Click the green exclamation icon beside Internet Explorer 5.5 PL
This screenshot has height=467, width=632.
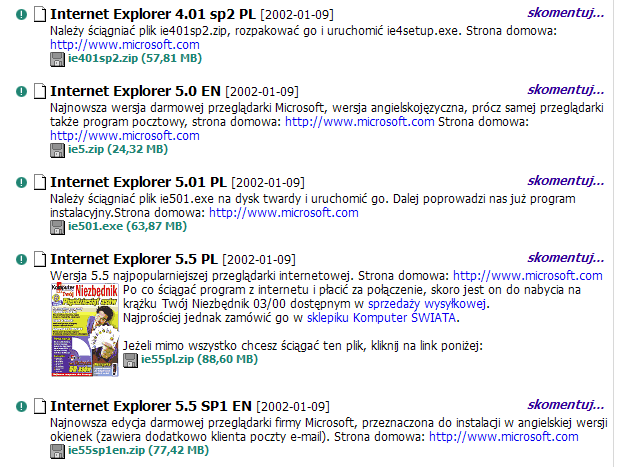(21, 259)
